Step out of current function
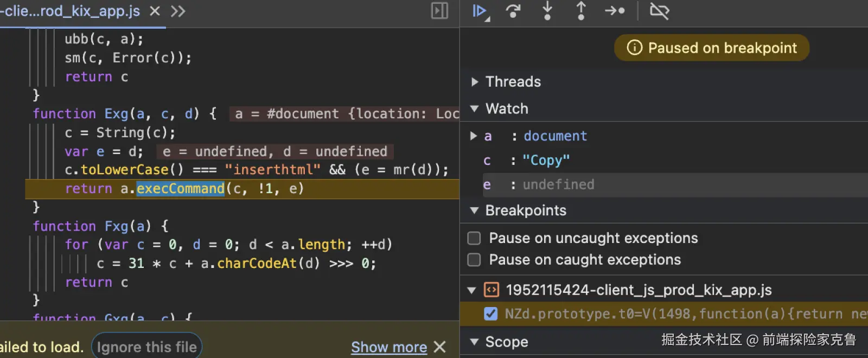This screenshot has height=358, width=868. pyautogui.click(x=581, y=11)
